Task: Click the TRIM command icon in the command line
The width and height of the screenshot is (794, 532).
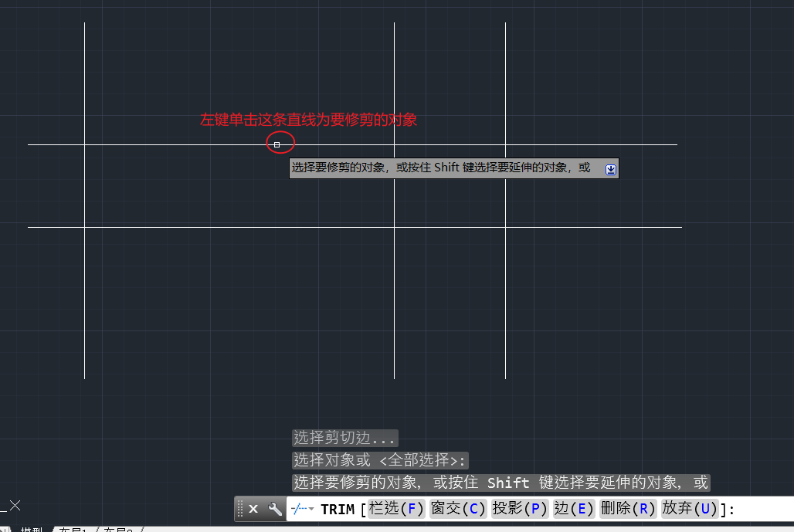Action: pos(297,508)
